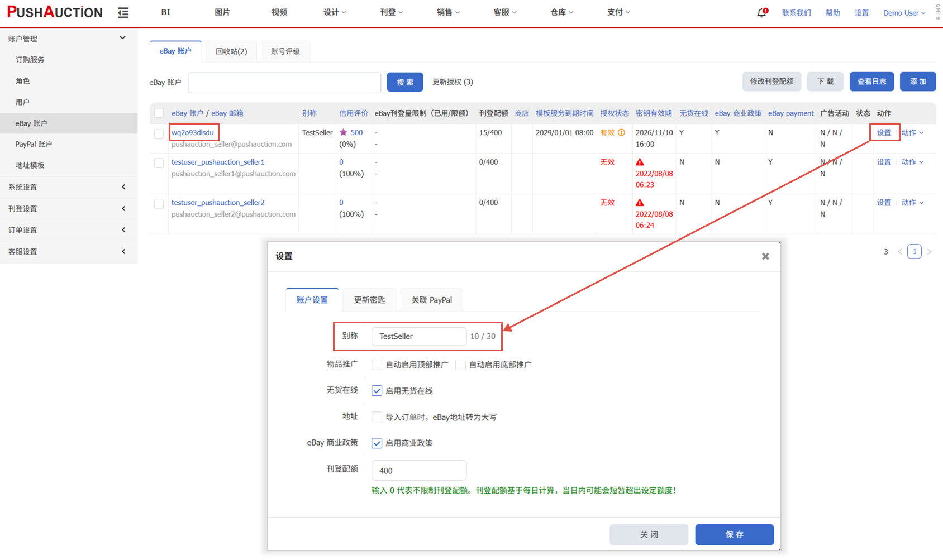Click the orange info icon beside 有效

(621, 132)
